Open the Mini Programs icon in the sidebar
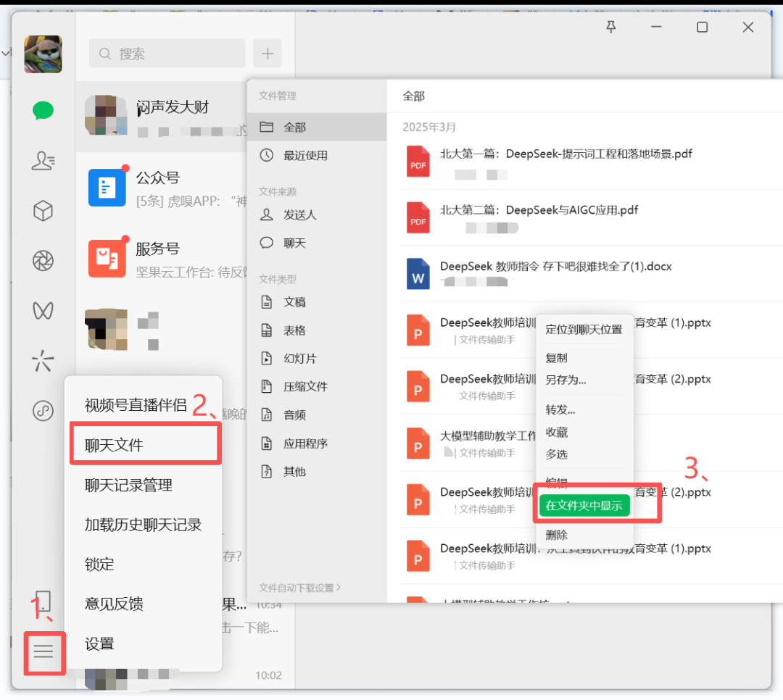Image resolution: width=783 pixels, height=700 pixels. coord(43,411)
